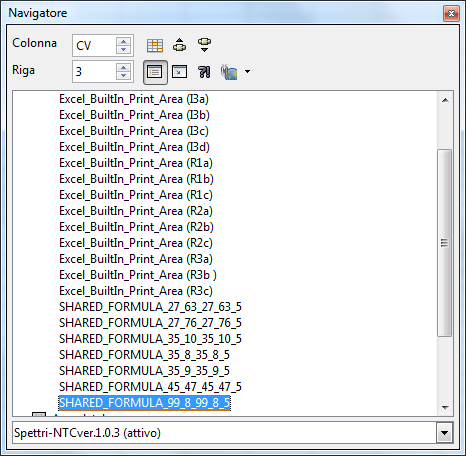Click the Colonna input field showing CV
The image size is (466, 456).
point(95,45)
